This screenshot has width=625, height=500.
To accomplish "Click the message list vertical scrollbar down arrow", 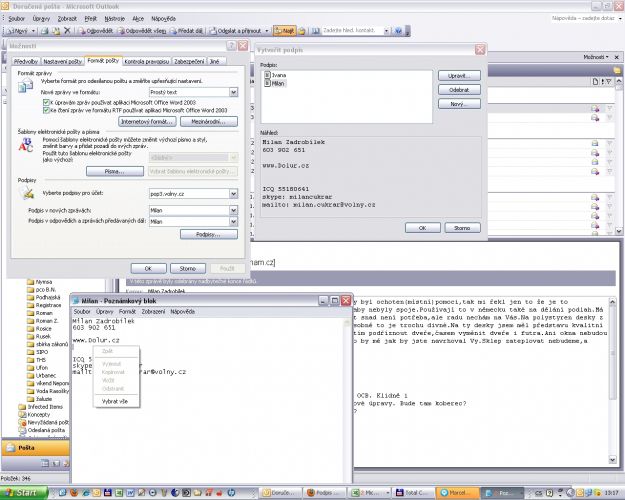I will coord(619,231).
